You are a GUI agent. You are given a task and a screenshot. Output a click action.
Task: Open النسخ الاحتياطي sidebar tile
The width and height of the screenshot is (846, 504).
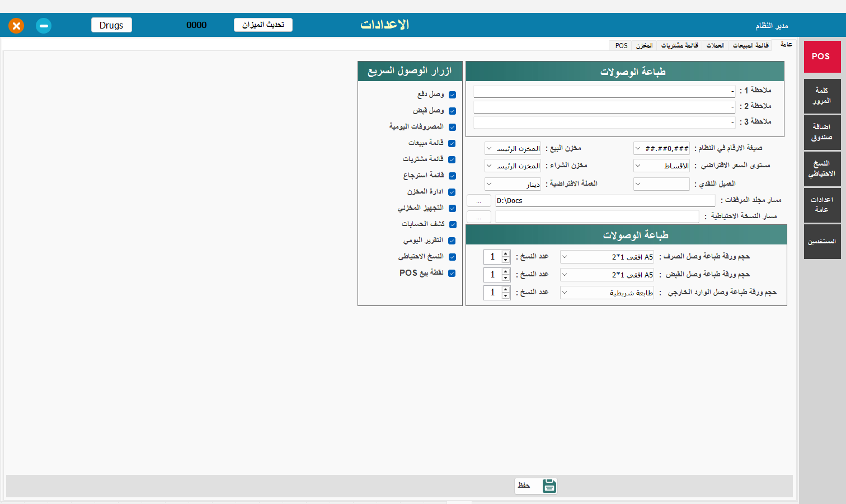pyautogui.click(x=822, y=168)
